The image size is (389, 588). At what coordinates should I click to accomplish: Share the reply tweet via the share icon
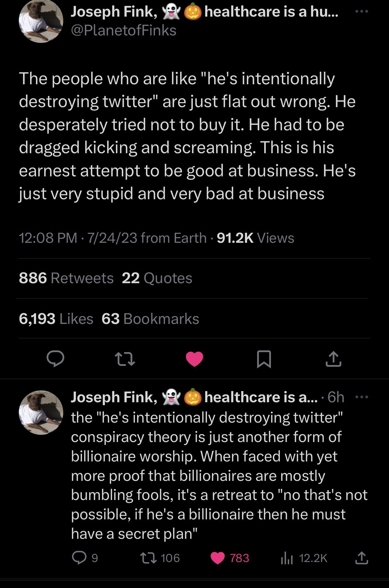(x=362, y=558)
